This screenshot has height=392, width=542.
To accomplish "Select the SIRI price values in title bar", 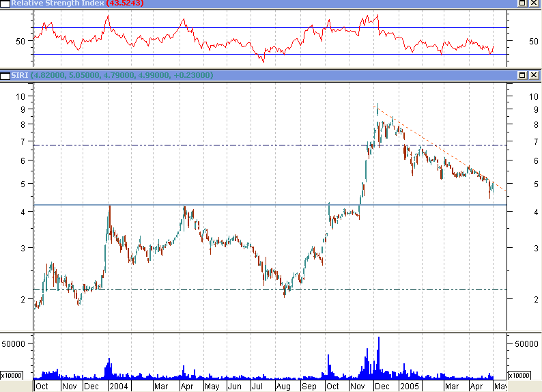I will click(x=122, y=75).
